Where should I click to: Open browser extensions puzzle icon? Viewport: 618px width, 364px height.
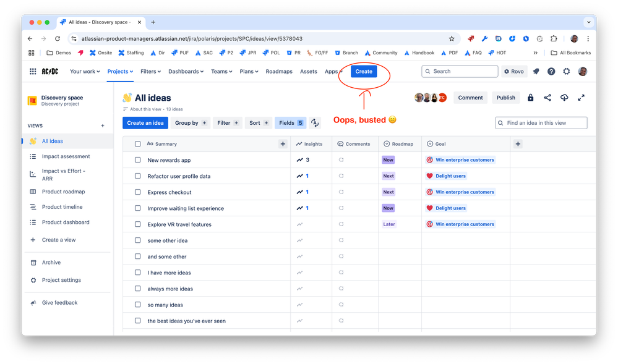point(554,38)
